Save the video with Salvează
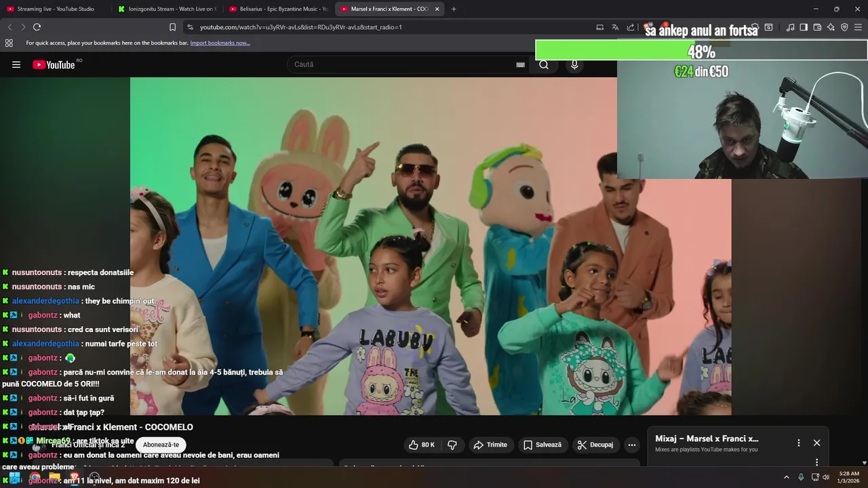This screenshot has height=488, width=868. [542, 445]
